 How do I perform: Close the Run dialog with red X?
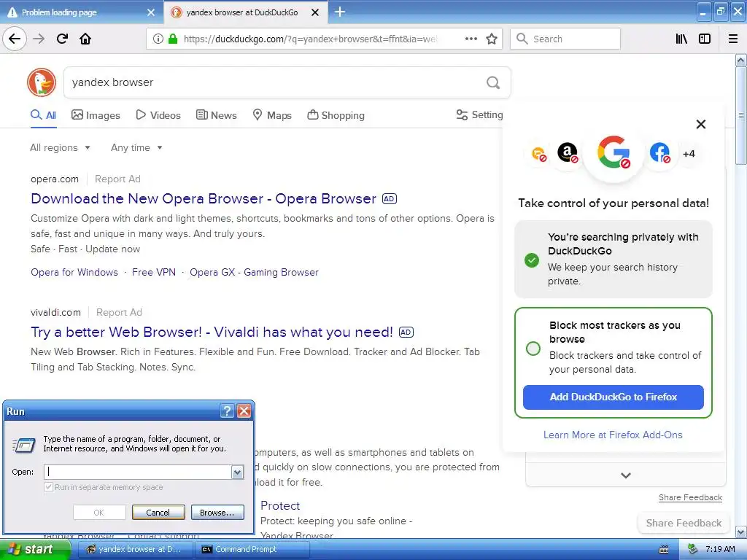tap(244, 411)
